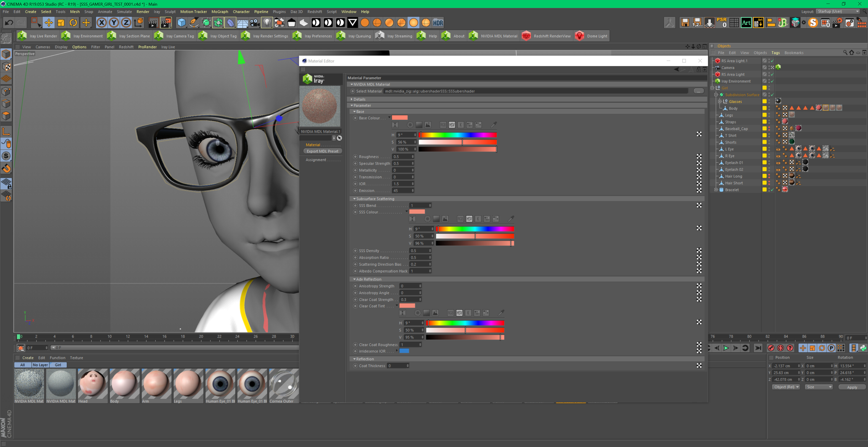868x447 pixels.
Task: Show All materials filter
Action: point(23,365)
